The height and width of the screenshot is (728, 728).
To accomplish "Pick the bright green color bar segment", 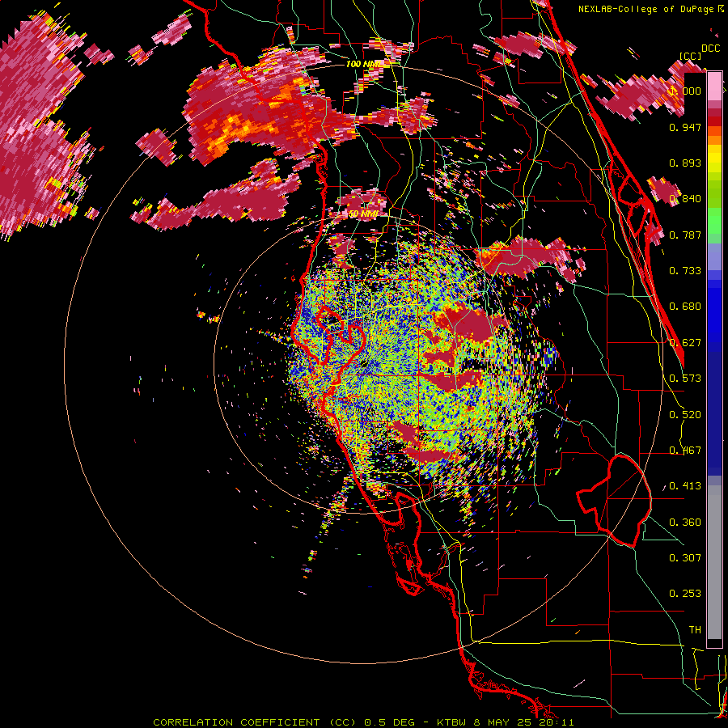I will (714, 221).
